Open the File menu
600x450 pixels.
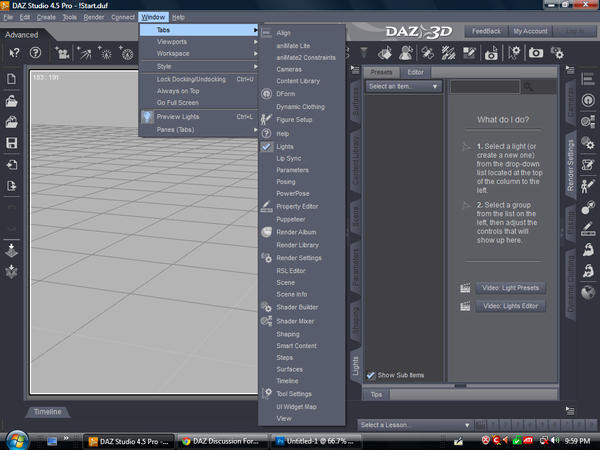tap(8, 17)
